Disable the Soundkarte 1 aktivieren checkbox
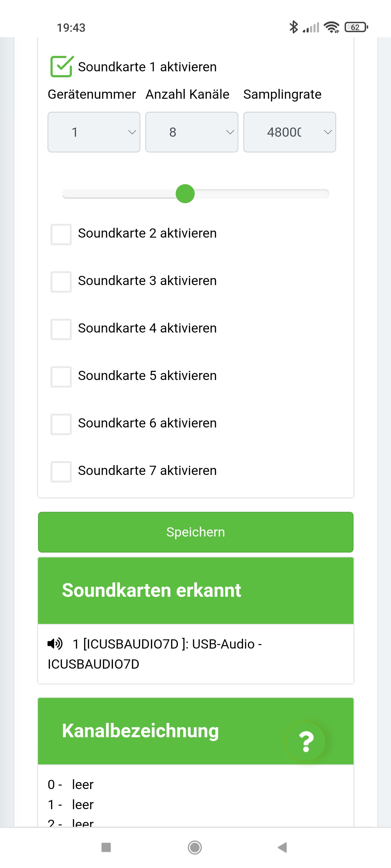This screenshot has height=868, width=391. (61, 67)
